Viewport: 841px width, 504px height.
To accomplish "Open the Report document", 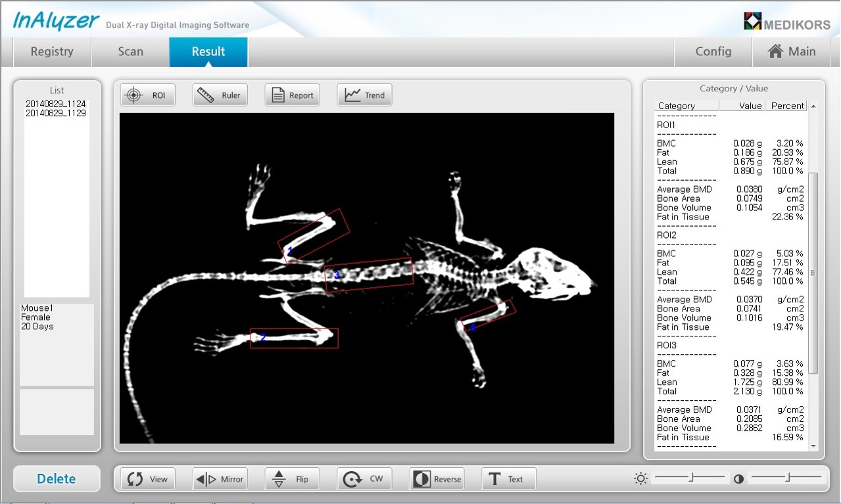I will pyautogui.click(x=292, y=95).
